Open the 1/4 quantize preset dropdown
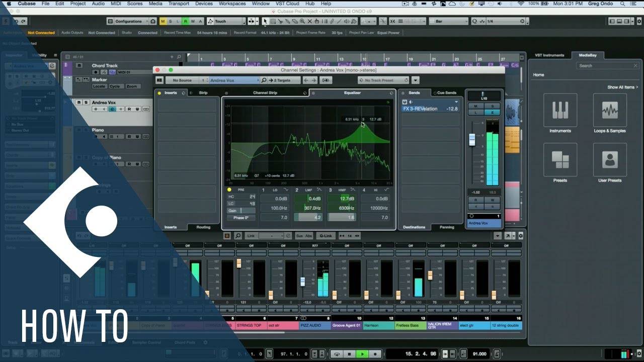The width and height of the screenshot is (644, 362). pyautogui.click(x=506, y=21)
